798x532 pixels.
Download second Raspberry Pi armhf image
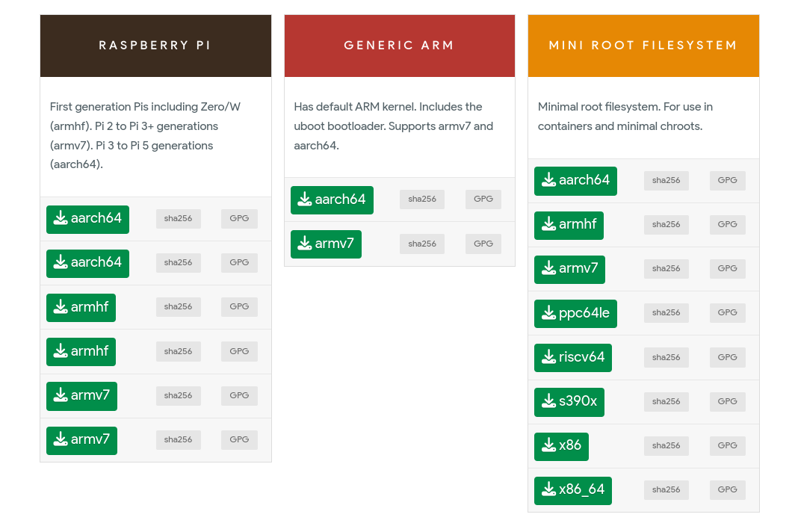[x=81, y=352]
